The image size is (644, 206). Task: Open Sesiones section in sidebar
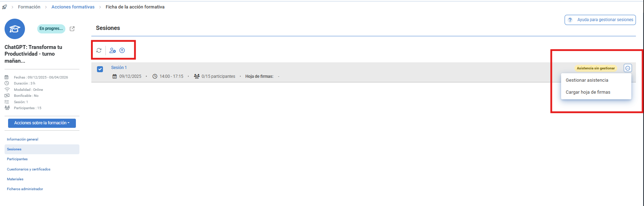[42, 149]
